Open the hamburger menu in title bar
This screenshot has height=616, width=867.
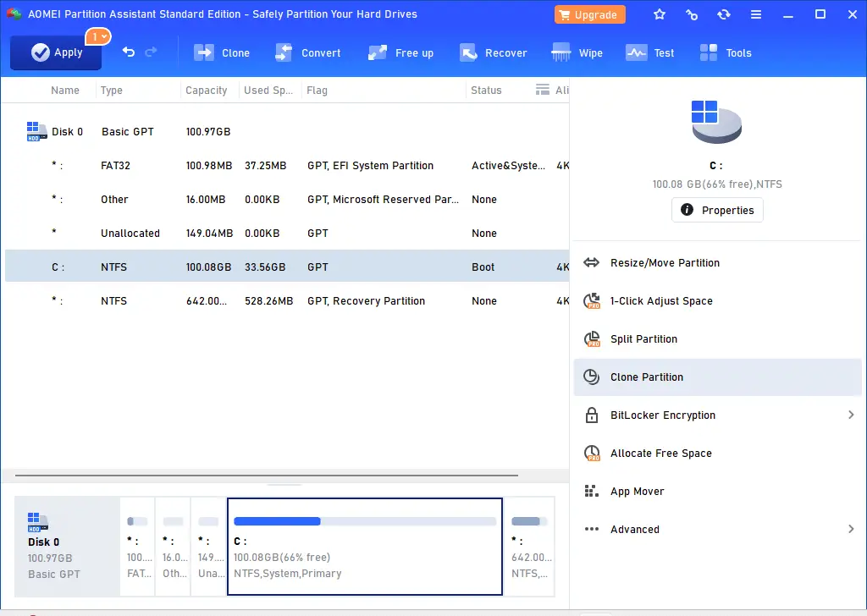tap(756, 14)
